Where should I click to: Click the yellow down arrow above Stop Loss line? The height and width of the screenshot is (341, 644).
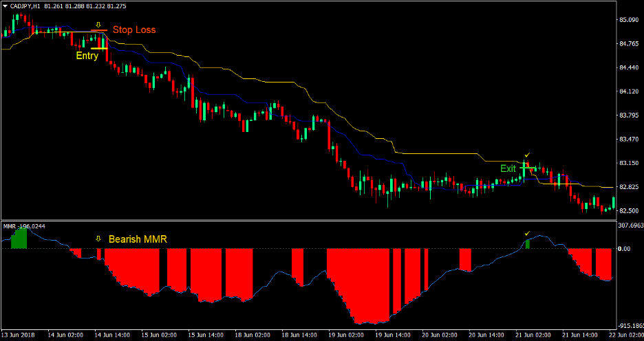click(x=98, y=25)
